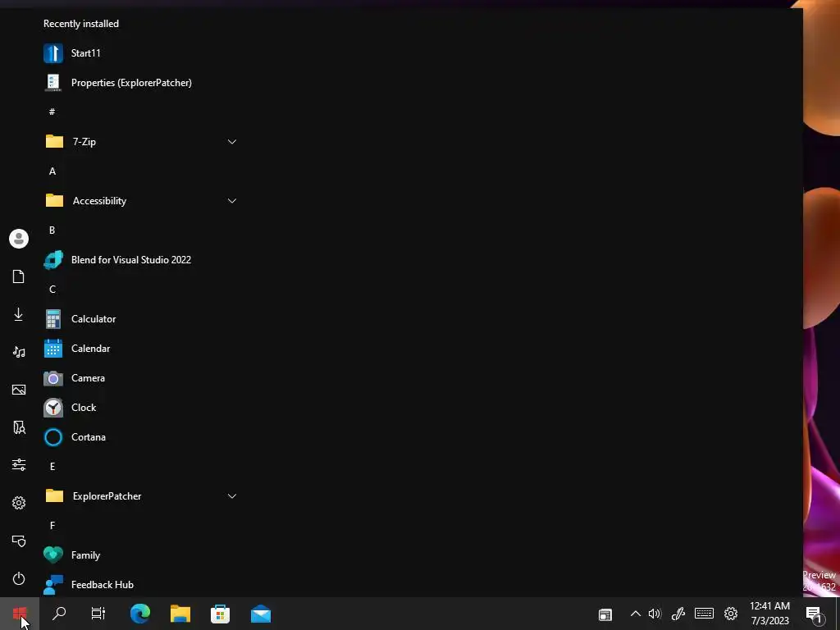Open Pictures folder from Start sidebar
The height and width of the screenshot is (630, 840).
[x=19, y=390]
